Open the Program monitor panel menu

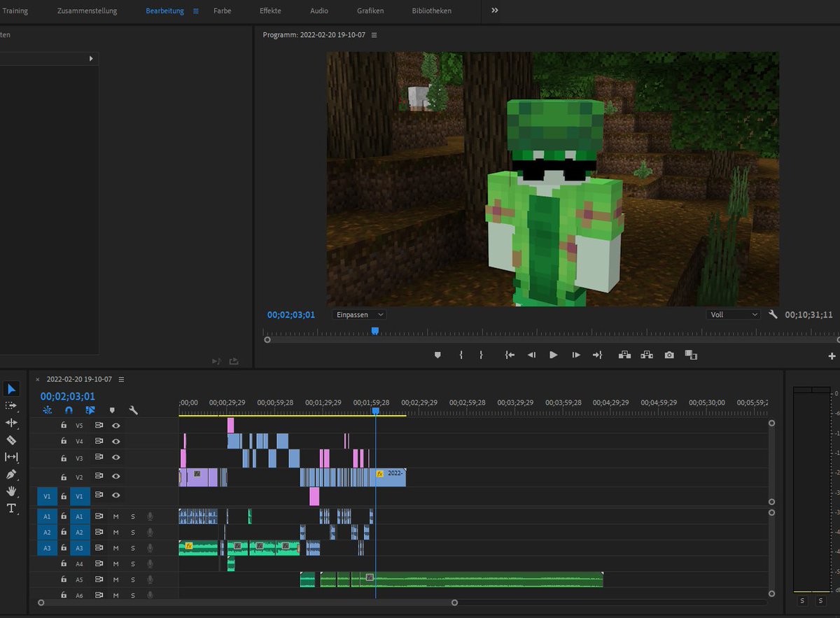click(374, 35)
